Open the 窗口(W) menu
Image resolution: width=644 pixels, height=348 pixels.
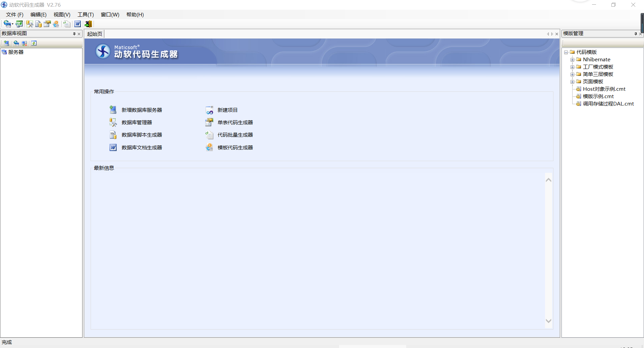pos(110,15)
